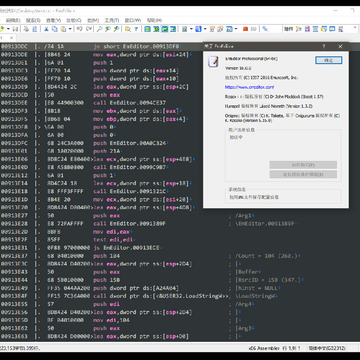Click the first plug-in icon after the plug-ins label

[x=298, y=29]
